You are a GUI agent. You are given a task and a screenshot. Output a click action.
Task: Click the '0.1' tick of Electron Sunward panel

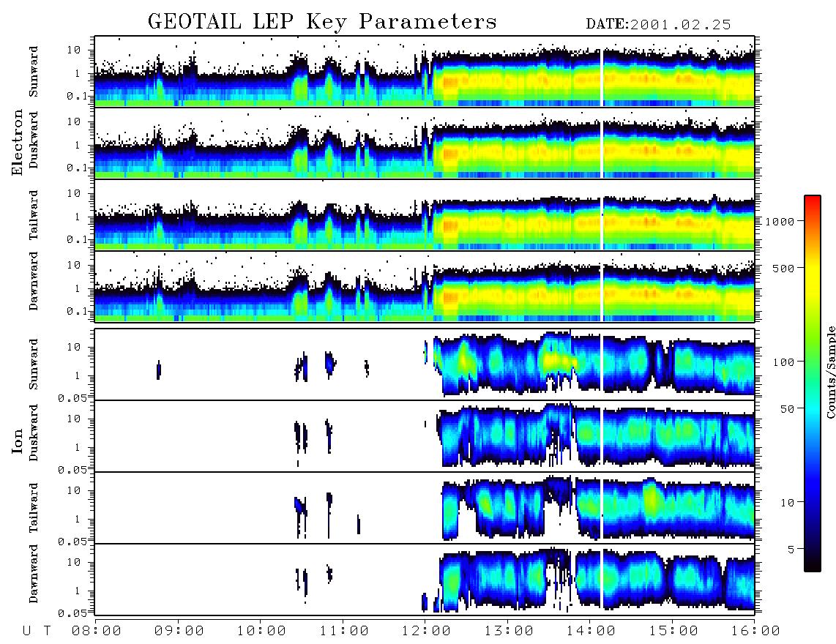[x=77, y=96]
